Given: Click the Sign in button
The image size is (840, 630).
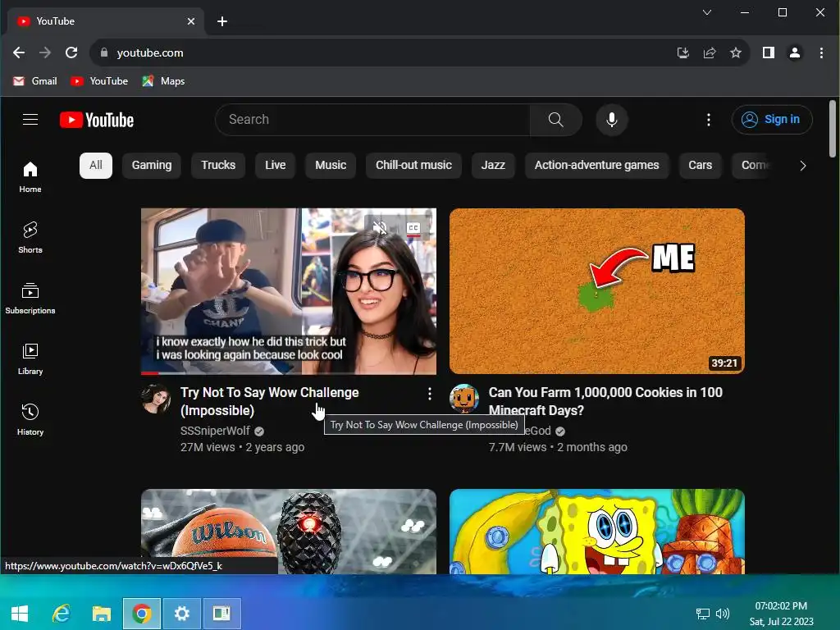Looking at the screenshot, I should click(771, 120).
